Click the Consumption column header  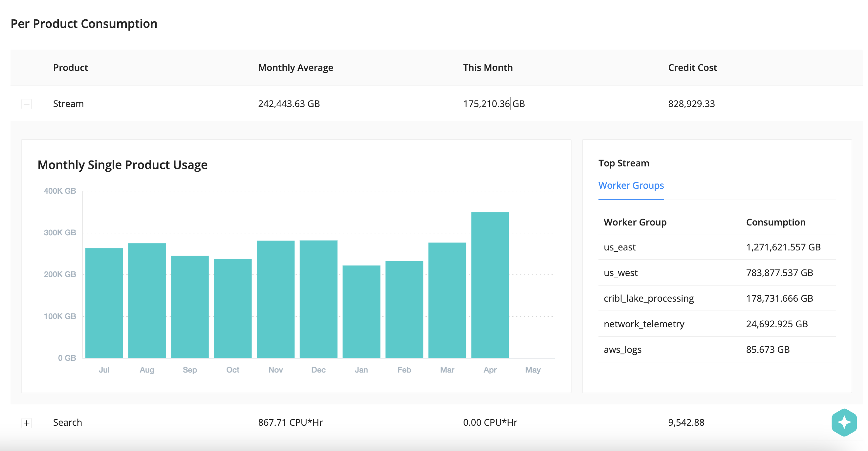point(776,222)
